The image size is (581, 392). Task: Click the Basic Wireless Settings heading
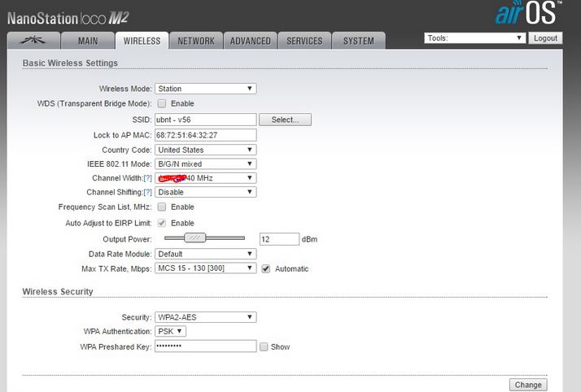(x=70, y=63)
